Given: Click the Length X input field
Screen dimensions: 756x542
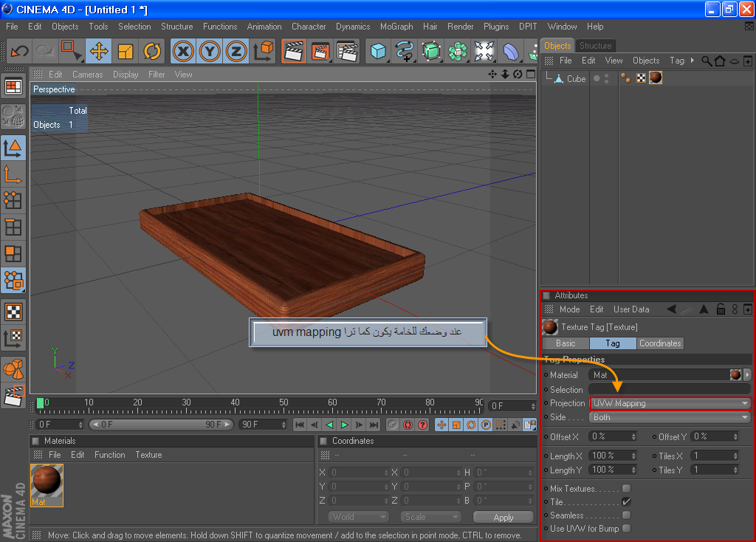Looking at the screenshot, I should pos(610,456).
